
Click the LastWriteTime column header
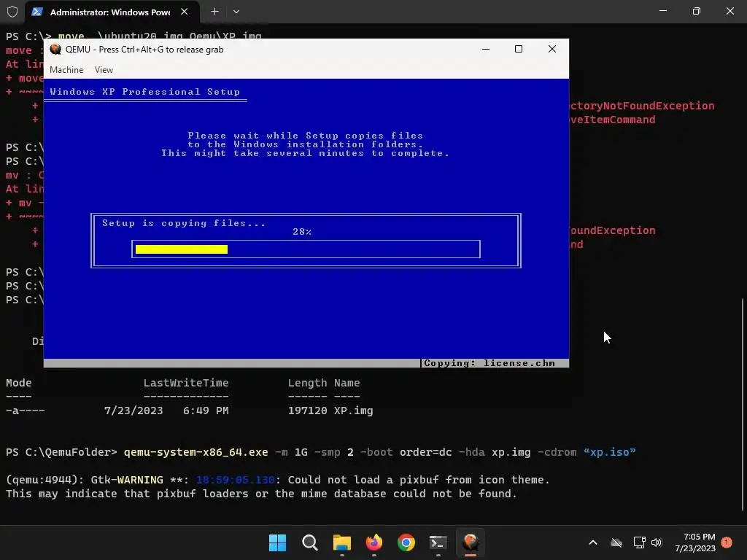186,383
